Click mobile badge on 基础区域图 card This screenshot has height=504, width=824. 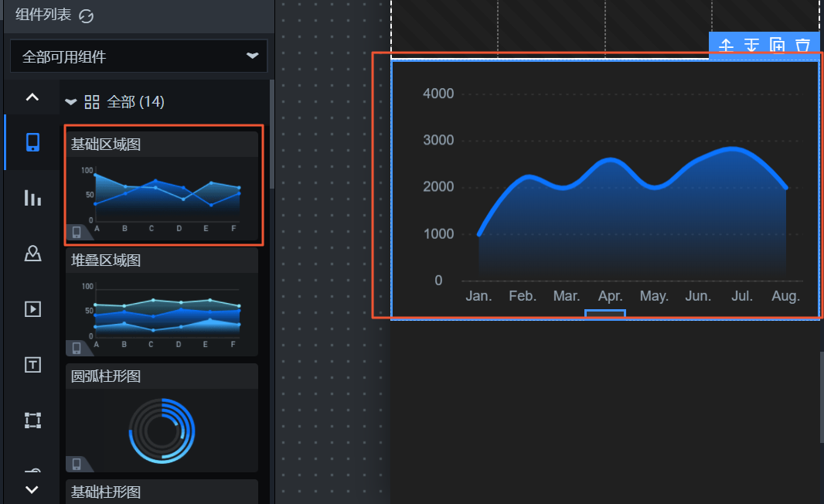tap(77, 233)
